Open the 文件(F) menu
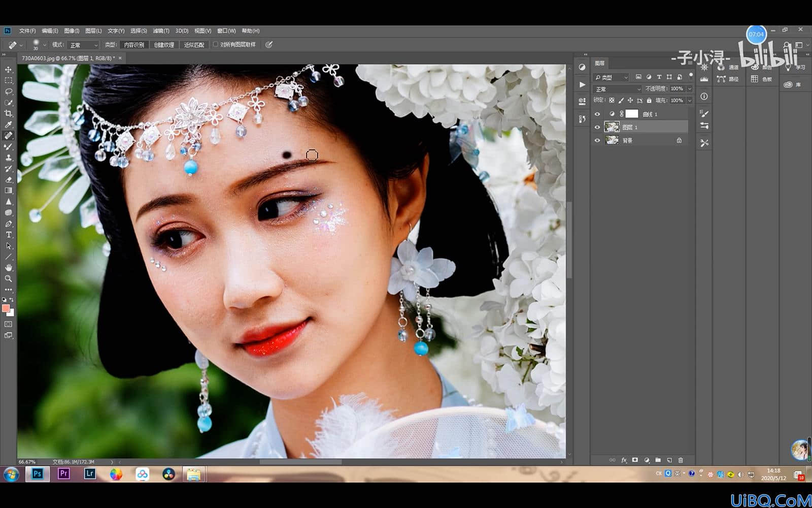812x508 pixels. [x=27, y=31]
